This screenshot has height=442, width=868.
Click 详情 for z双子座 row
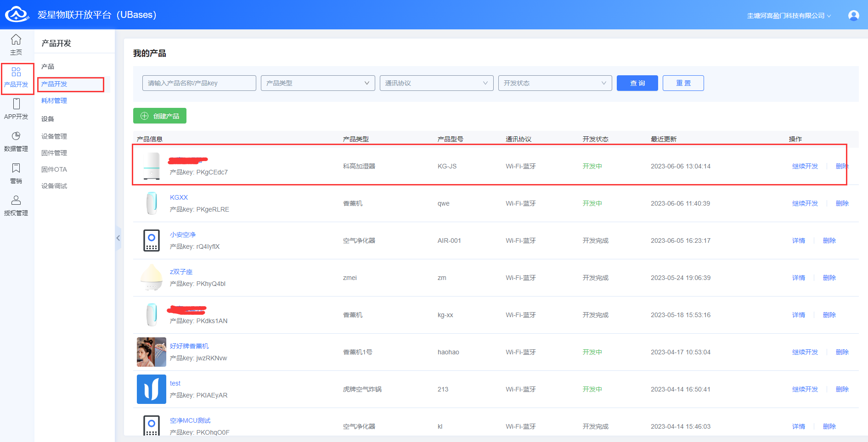click(x=799, y=278)
